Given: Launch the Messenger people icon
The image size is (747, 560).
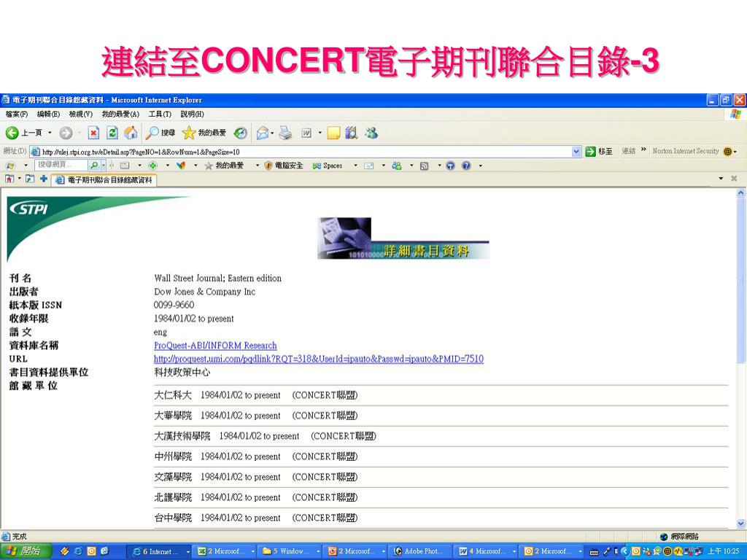Looking at the screenshot, I should tap(371, 133).
